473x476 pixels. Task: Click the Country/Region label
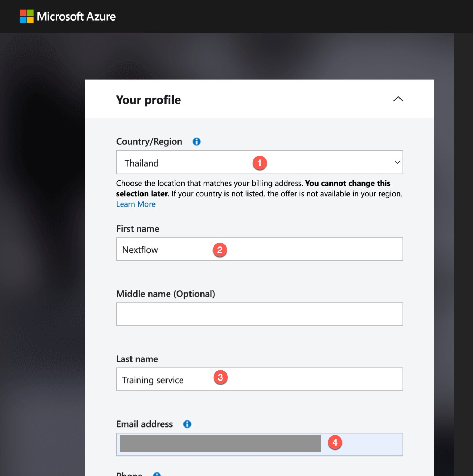click(x=149, y=141)
